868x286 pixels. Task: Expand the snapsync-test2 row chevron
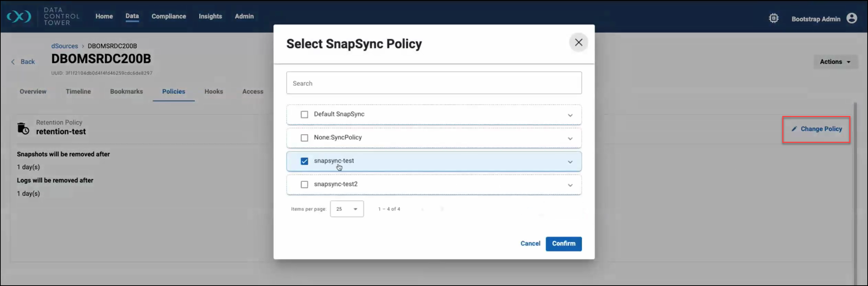[570, 185]
